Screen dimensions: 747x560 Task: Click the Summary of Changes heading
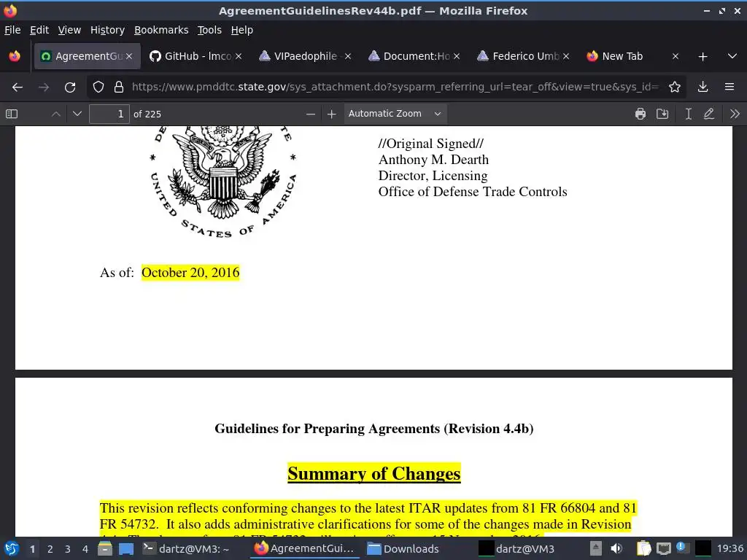[374, 474]
